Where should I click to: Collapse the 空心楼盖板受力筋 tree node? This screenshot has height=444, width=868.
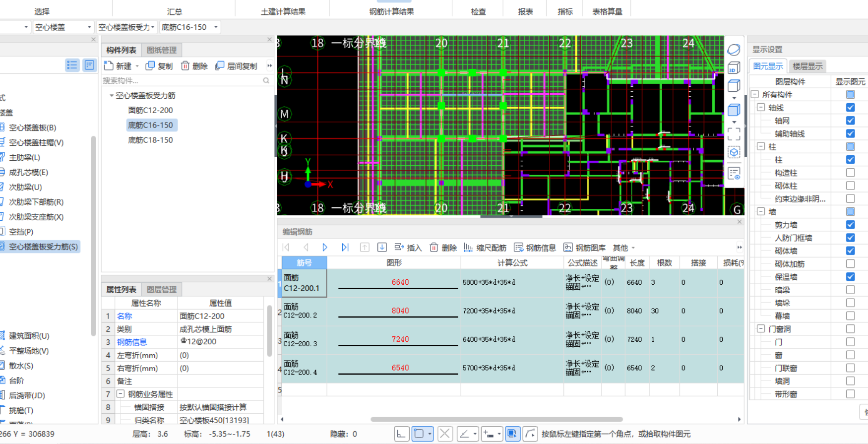(112, 95)
